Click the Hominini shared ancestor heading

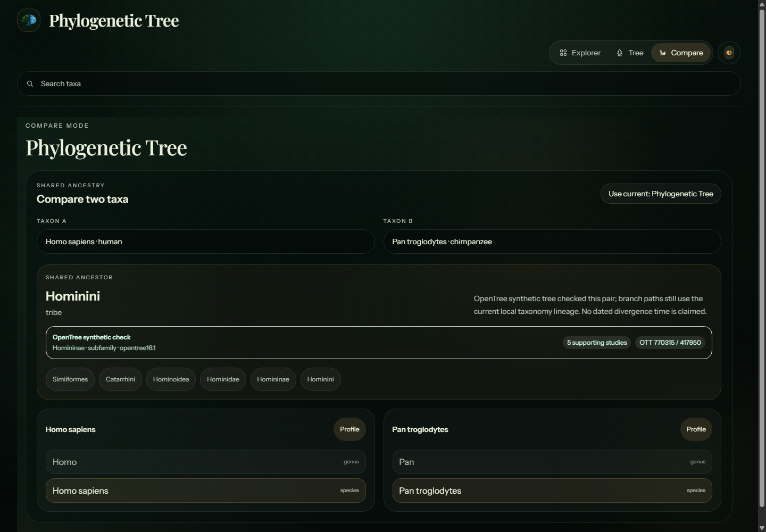coord(73,296)
